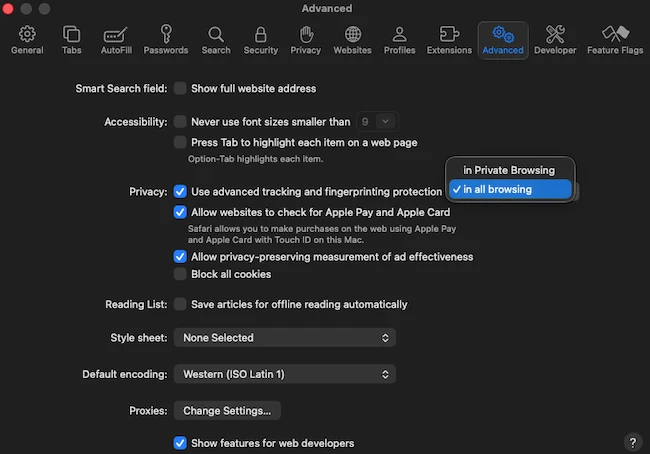650x454 pixels.
Task: Click the help question mark button
Action: click(x=632, y=441)
